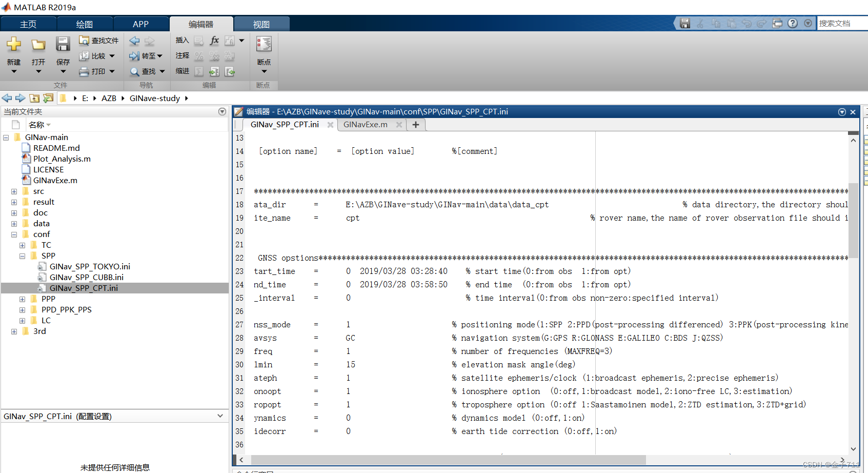Switch to the Plots (绘图) tab
868x473 pixels.
pyautogui.click(x=85, y=24)
